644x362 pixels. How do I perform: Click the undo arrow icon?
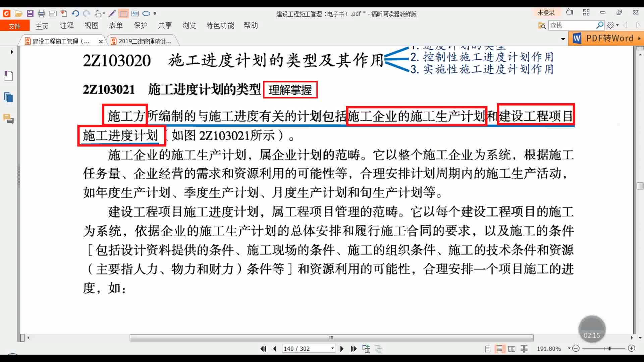click(75, 13)
